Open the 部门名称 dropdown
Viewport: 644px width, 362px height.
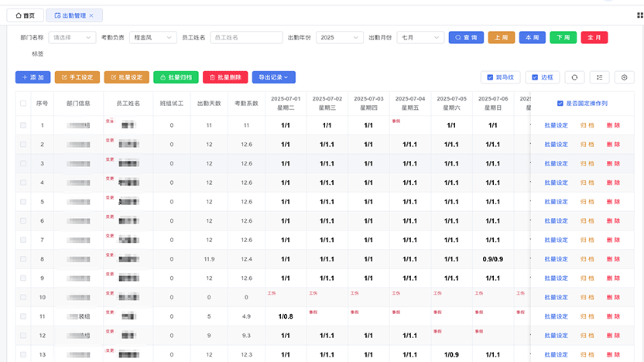tap(72, 37)
